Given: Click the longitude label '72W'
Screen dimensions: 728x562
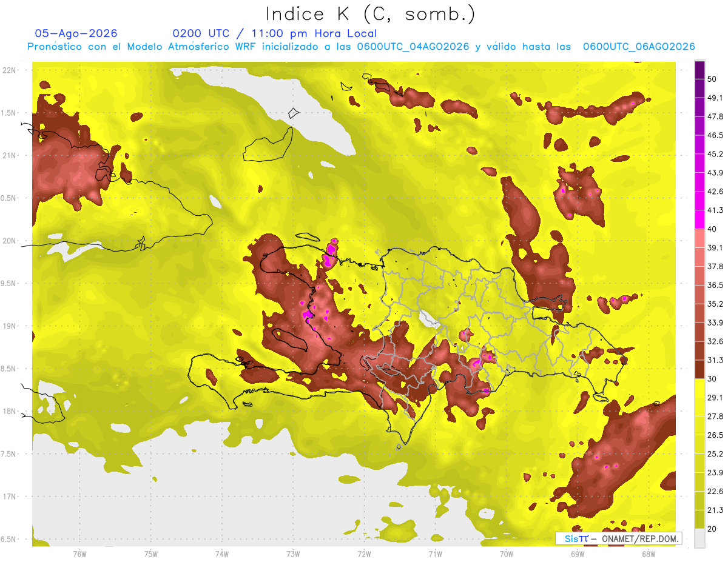Looking at the screenshot, I should coord(364,554).
